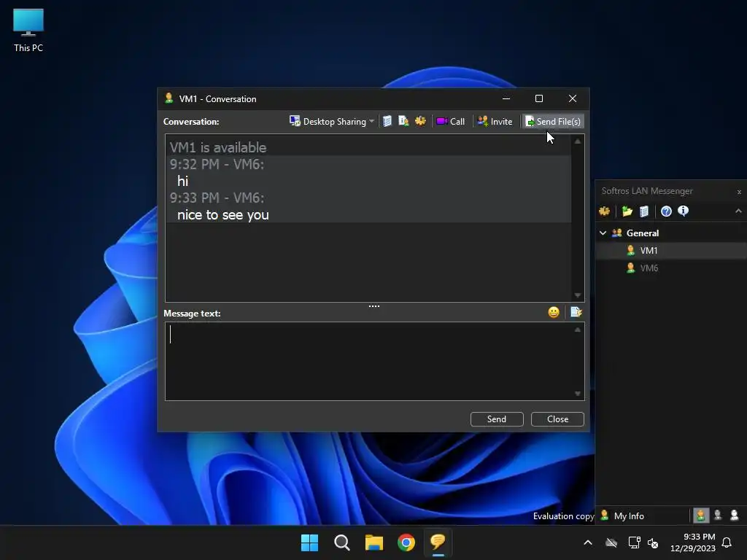Click message box scrollbar down arrow
Viewport: 747px width, 560px height.
(x=578, y=393)
